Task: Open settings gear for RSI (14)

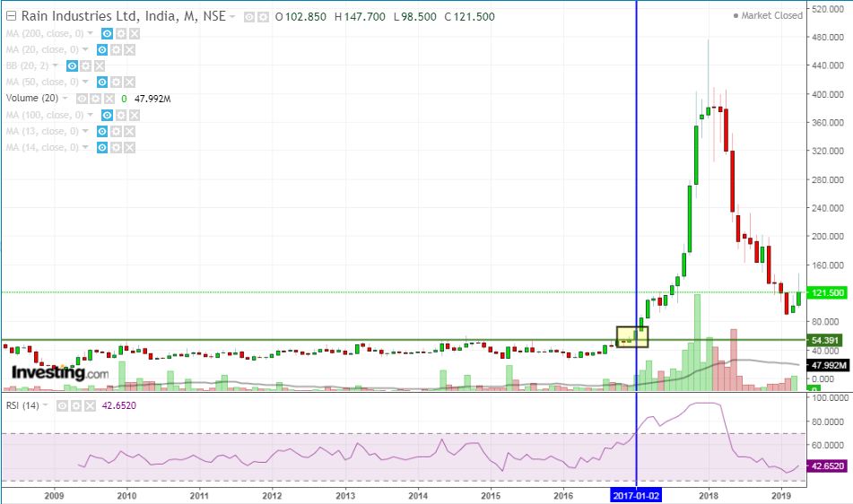Action: tap(76, 406)
